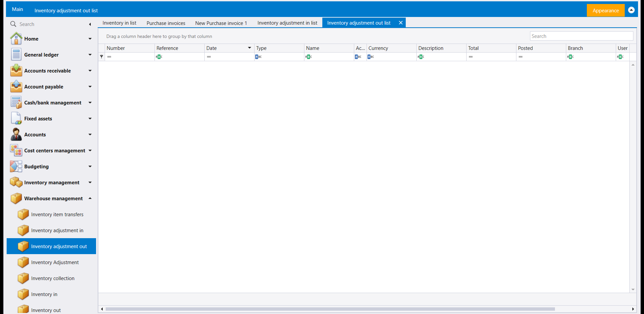This screenshot has width=644, height=314.
Task: Click the Cost centers management icon
Action: [16, 150]
